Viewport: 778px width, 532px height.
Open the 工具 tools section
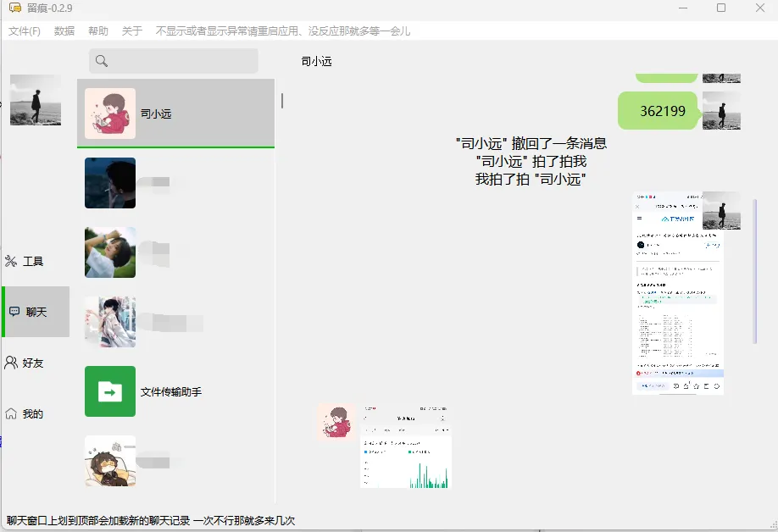[25, 261]
